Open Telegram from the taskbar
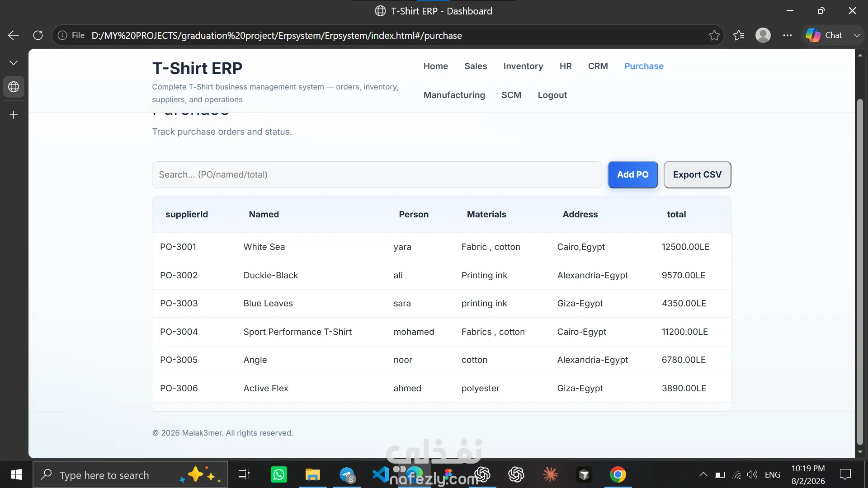The width and height of the screenshot is (868, 488). tap(347, 474)
